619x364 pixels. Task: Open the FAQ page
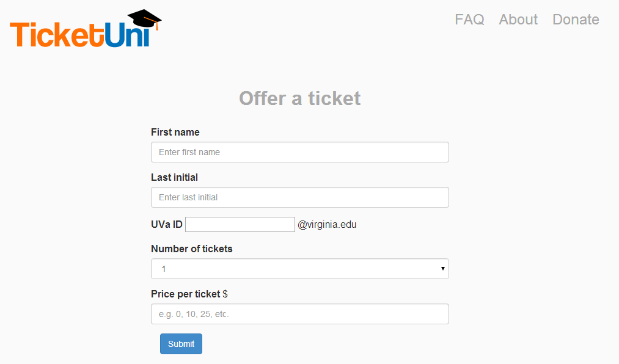pos(469,20)
